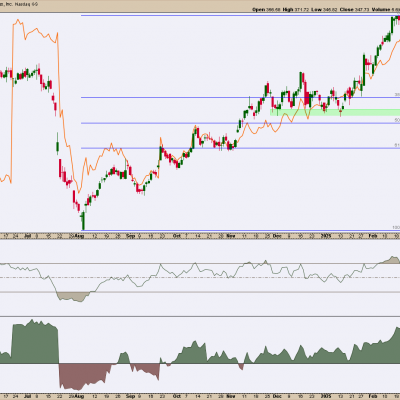Select the Aug label on bottom date axis
The height and width of the screenshot is (400, 400).
click(79, 397)
